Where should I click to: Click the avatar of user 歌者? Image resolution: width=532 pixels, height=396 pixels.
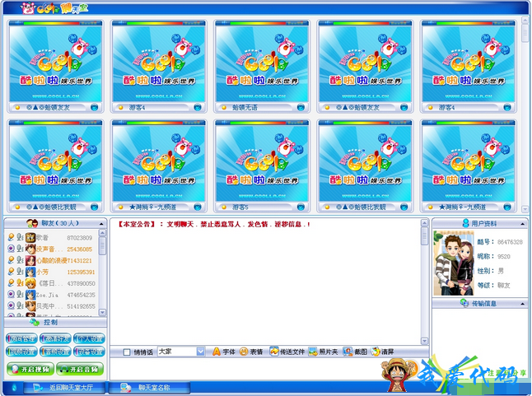30,237
